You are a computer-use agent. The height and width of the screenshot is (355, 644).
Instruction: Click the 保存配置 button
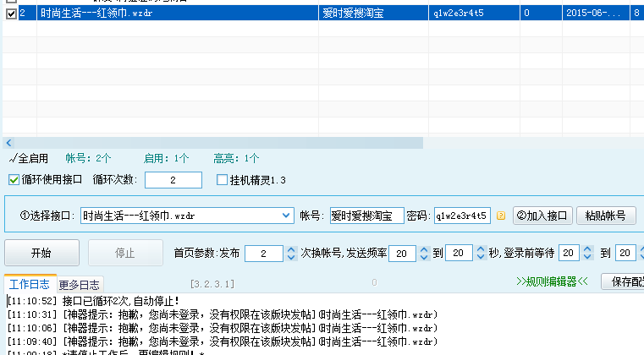point(622,281)
